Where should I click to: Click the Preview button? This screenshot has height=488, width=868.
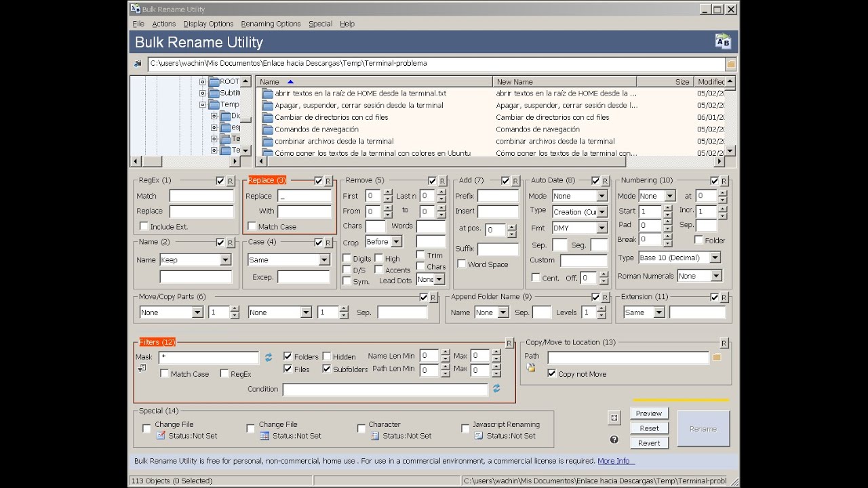tap(649, 413)
